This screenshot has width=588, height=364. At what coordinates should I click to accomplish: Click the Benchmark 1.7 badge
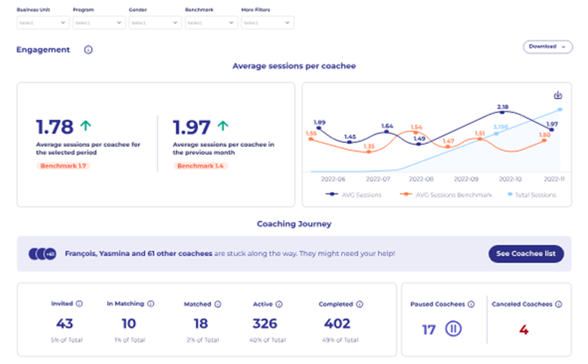pyautogui.click(x=63, y=166)
